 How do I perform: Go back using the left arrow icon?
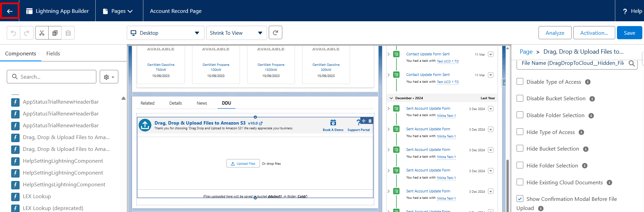(9, 11)
